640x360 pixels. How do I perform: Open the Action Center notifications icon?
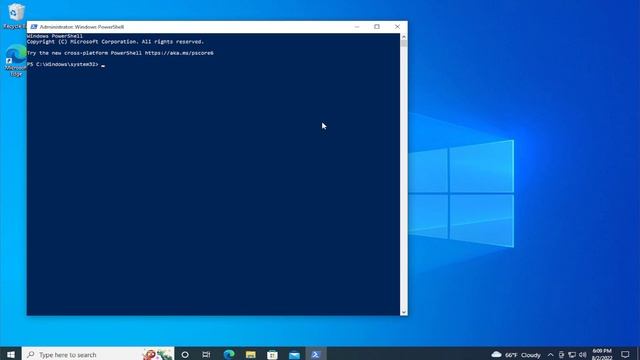click(625, 354)
